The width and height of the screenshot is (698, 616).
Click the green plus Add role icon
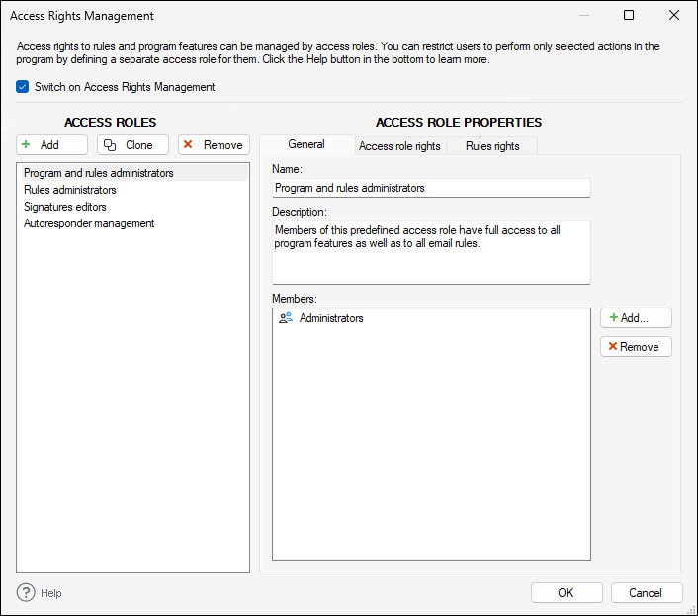pyautogui.click(x=27, y=145)
